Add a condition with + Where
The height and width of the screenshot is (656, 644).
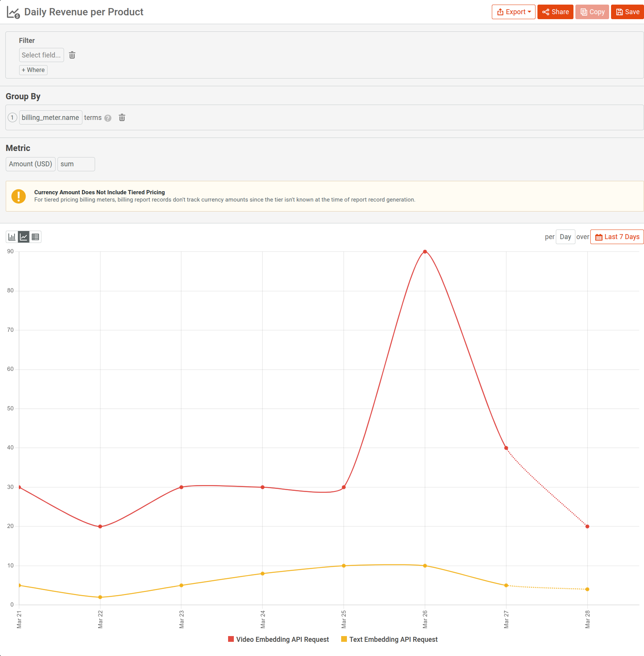33,70
